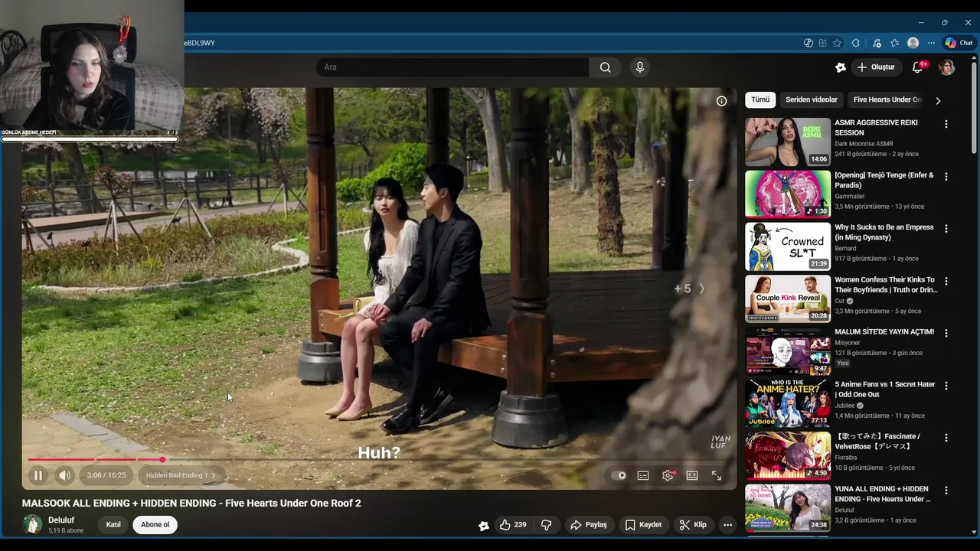Show more filter chips with right arrow
This screenshot has width=980, height=551.
938,100
